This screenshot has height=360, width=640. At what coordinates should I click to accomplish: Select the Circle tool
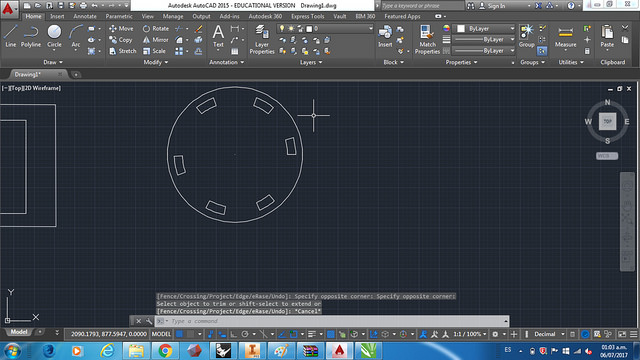coord(54,36)
